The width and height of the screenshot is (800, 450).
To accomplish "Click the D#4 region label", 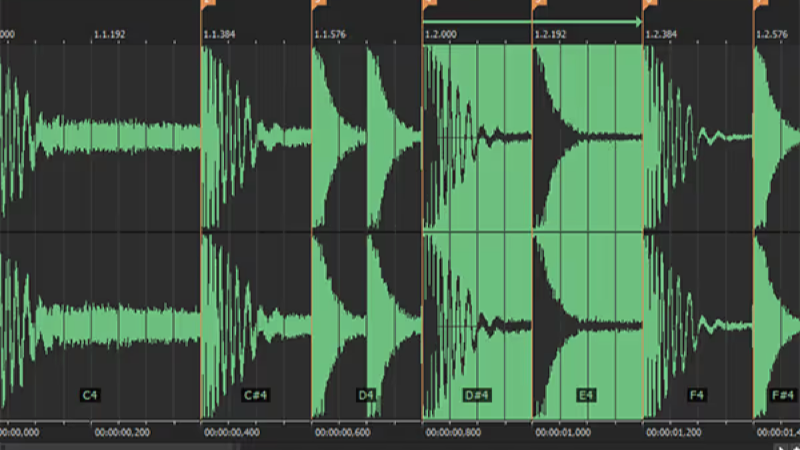I will tap(477, 395).
